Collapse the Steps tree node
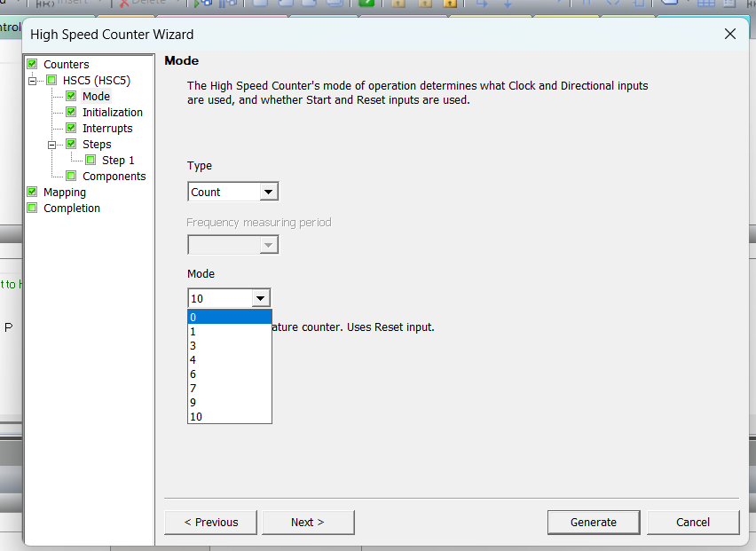The height and width of the screenshot is (551, 756). point(52,144)
